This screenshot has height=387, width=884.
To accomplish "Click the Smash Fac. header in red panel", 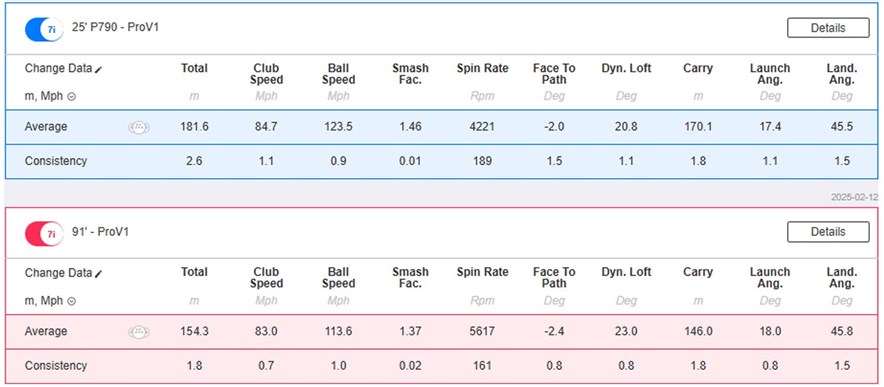I will 410,278.
